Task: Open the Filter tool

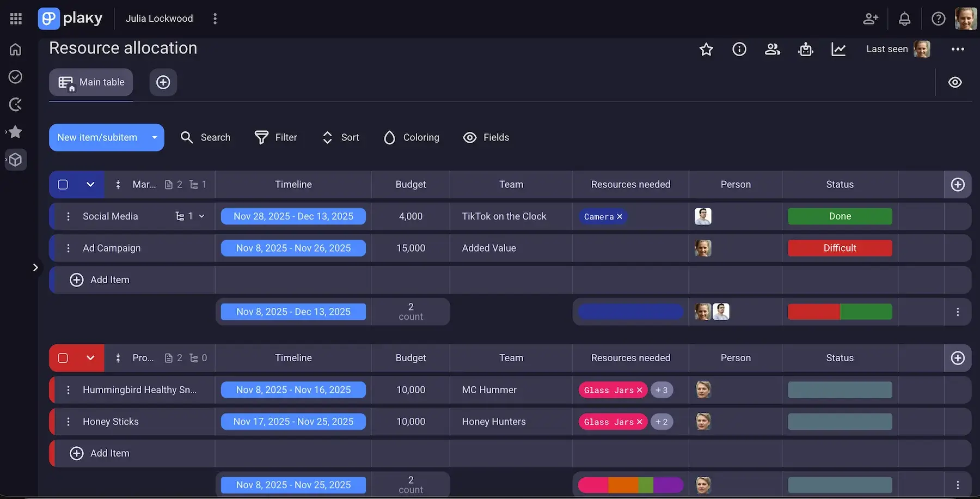Action: click(276, 137)
